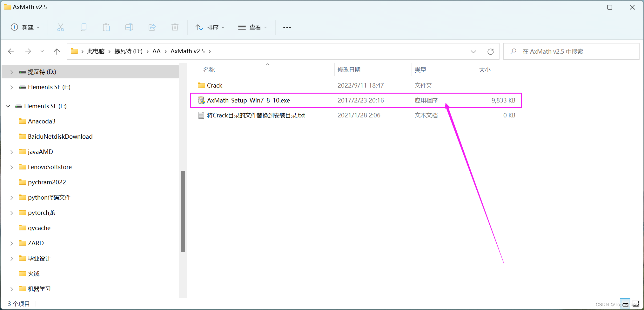644x310 pixels.
Task: Select qycache folder in tree
Action: pos(39,228)
